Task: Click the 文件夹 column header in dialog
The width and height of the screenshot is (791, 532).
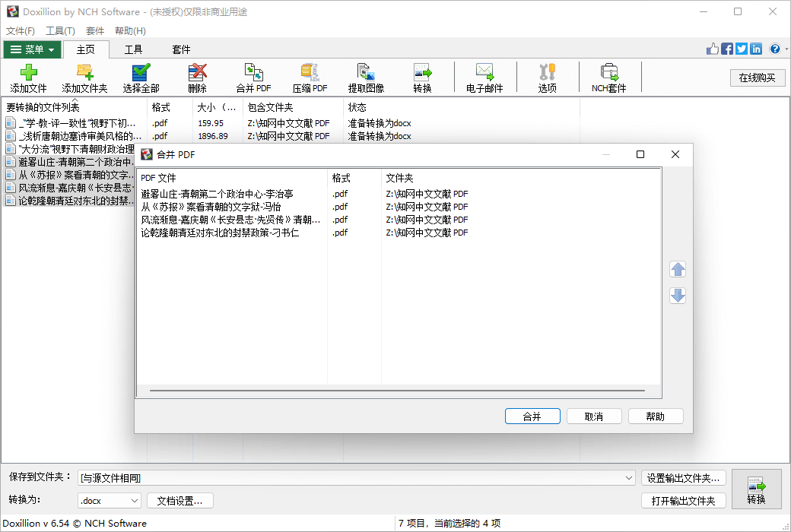Action: (520, 178)
